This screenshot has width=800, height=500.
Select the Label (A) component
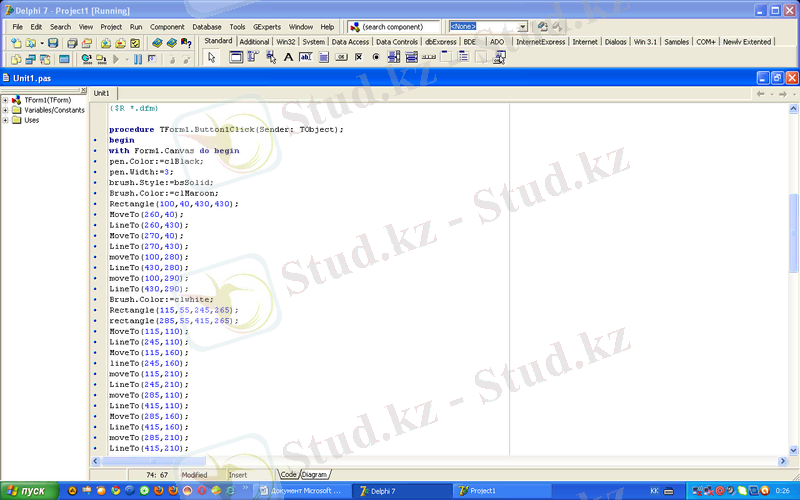pos(288,57)
